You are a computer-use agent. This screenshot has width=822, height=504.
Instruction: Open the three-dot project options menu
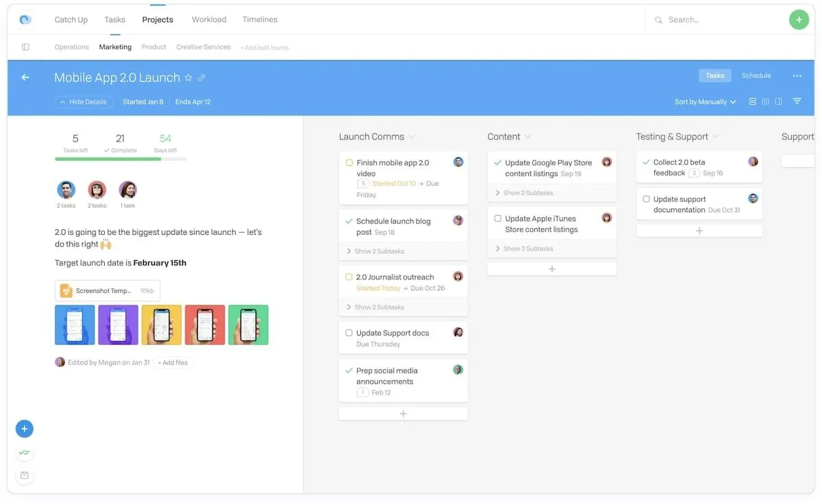[797, 76]
